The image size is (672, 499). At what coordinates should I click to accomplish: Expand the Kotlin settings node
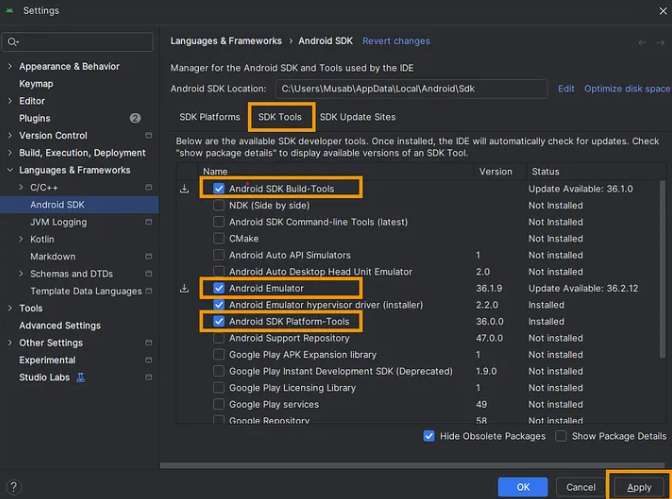point(21,239)
